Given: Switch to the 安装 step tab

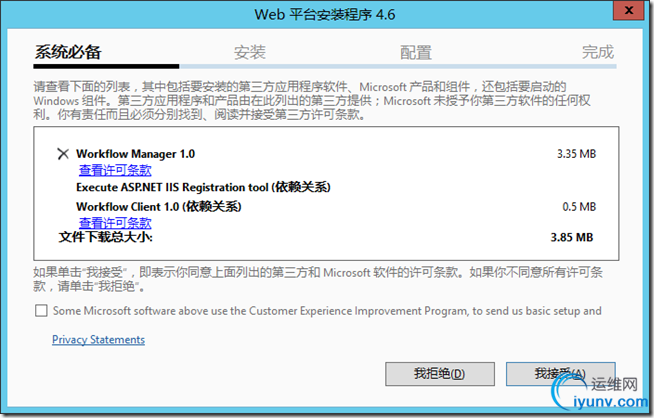Looking at the screenshot, I should tap(249, 53).
